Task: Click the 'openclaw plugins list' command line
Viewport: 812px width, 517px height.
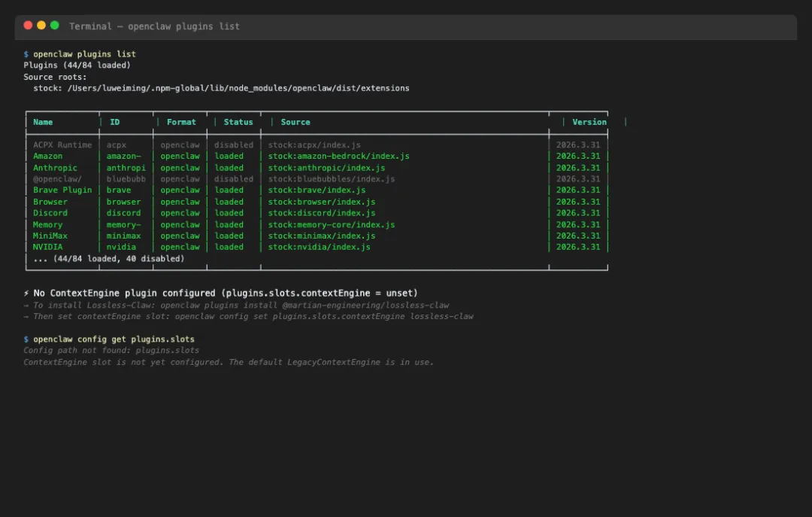Action: tap(80, 54)
